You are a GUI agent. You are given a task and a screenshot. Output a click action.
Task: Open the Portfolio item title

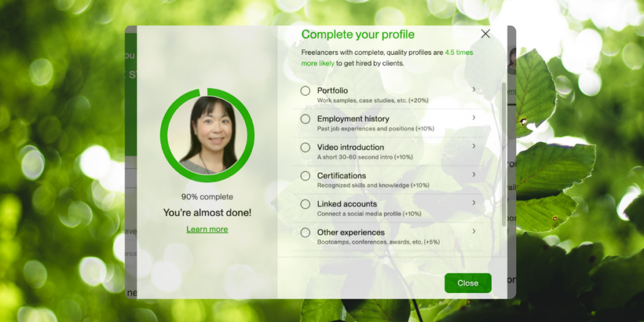pos(332,91)
